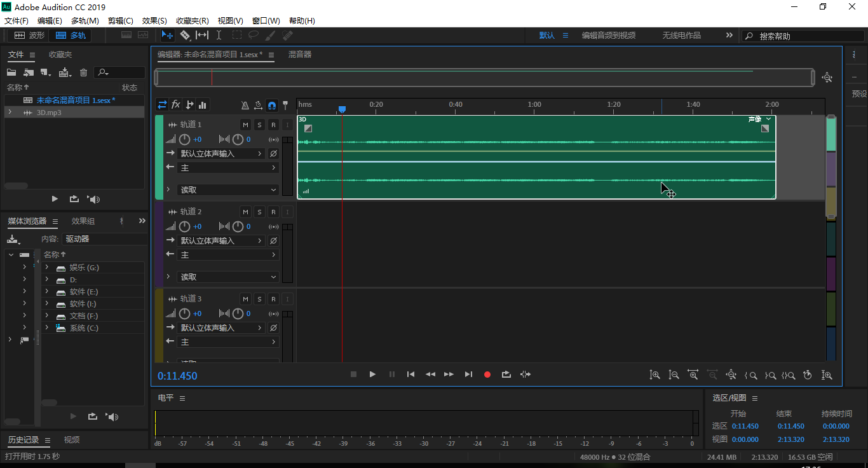Viewport: 868px width, 468px height.
Task: Switch to the 混音器 tab
Action: point(300,55)
